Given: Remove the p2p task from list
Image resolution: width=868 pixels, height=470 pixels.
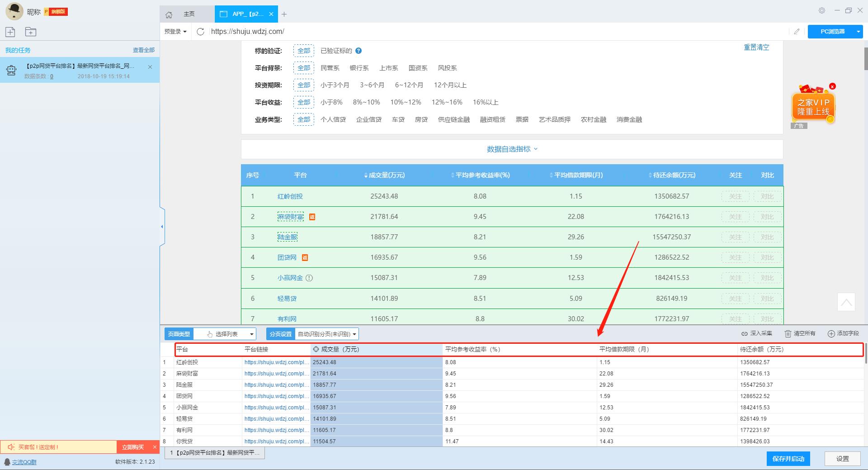Looking at the screenshot, I should 150,67.
